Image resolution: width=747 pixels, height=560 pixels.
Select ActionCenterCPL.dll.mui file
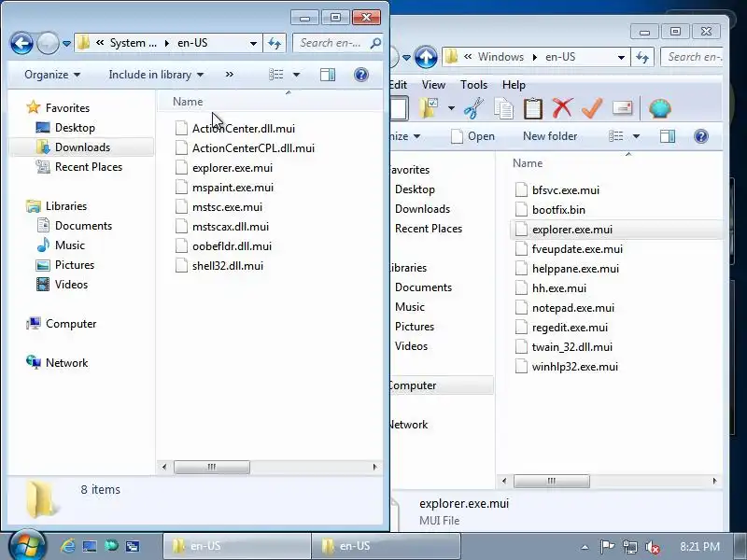253,148
